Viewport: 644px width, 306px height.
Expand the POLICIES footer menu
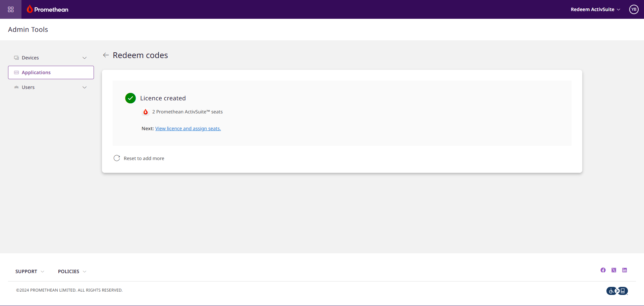click(x=72, y=271)
